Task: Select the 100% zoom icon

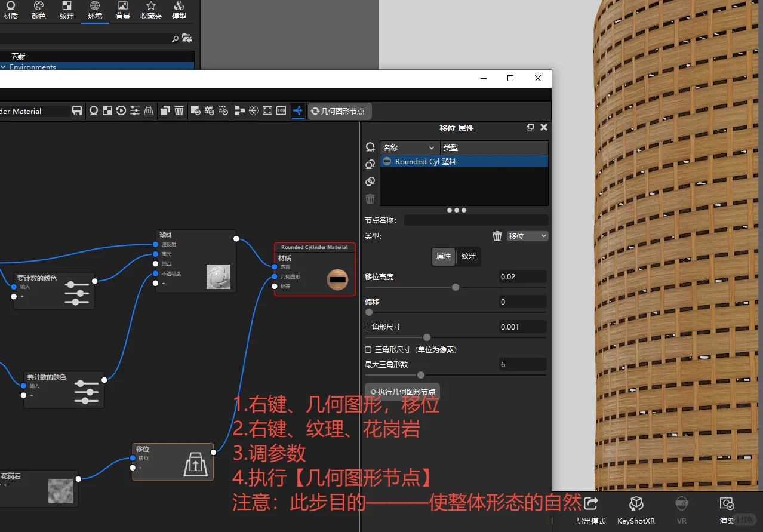Action: 280,110
